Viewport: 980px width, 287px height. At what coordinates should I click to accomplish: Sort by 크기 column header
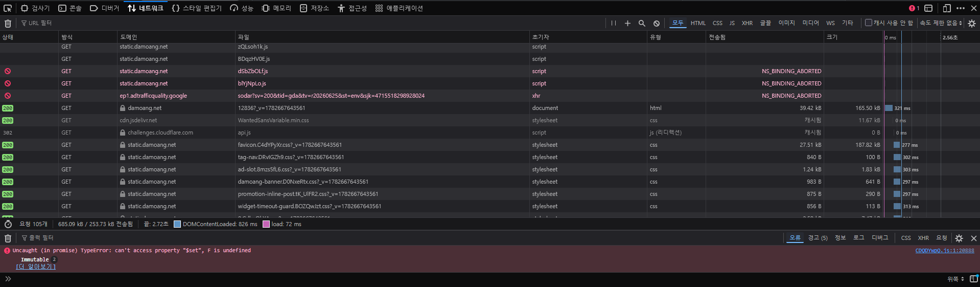[x=853, y=37]
